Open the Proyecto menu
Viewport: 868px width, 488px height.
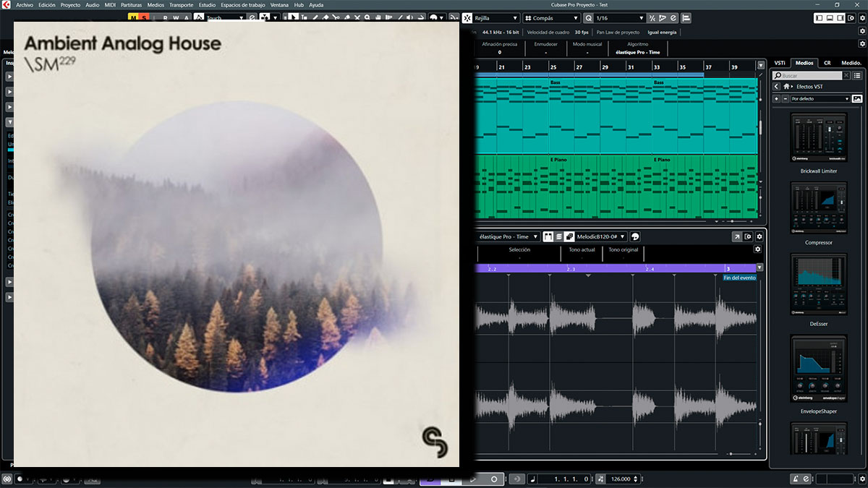[x=70, y=4]
